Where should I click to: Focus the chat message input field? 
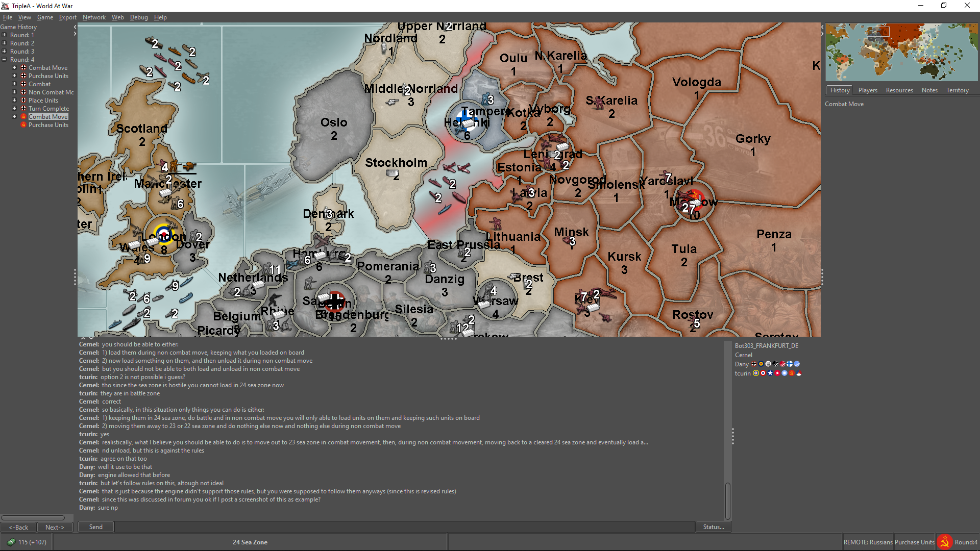point(405,527)
